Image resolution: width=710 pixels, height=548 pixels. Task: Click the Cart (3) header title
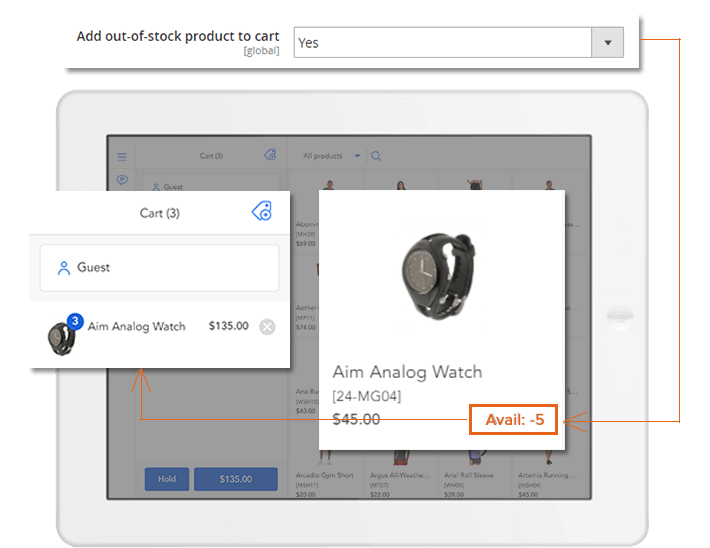coord(160,213)
